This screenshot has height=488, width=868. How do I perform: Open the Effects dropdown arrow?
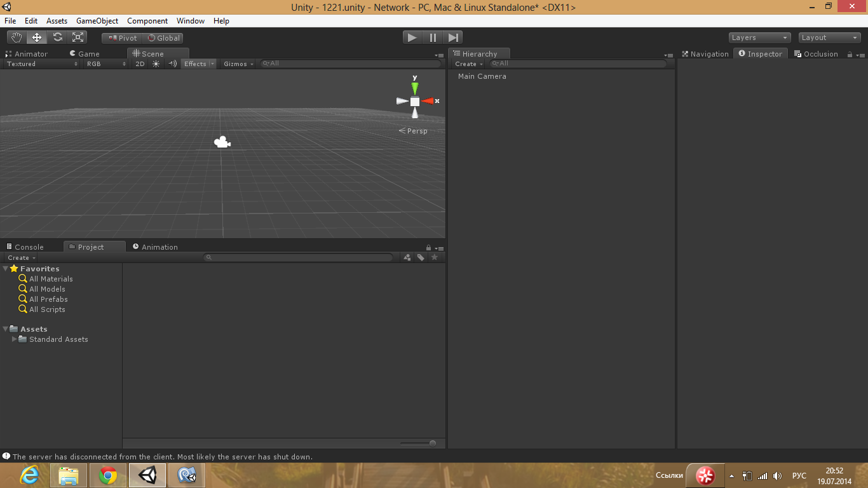[x=213, y=64]
